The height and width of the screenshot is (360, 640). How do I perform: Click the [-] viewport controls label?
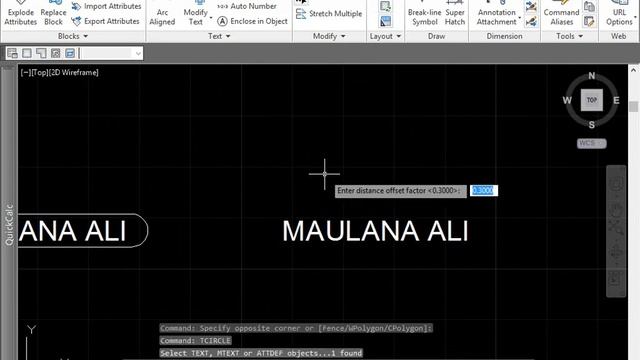click(x=25, y=73)
